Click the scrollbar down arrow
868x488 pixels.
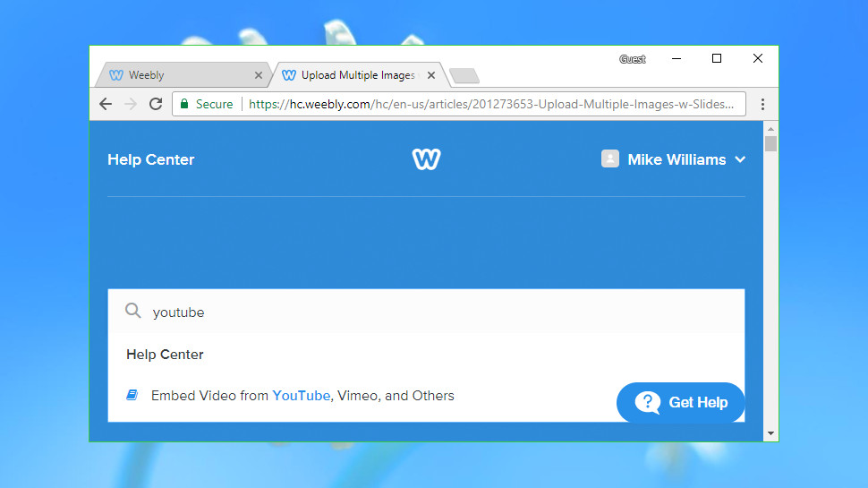(770, 433)
